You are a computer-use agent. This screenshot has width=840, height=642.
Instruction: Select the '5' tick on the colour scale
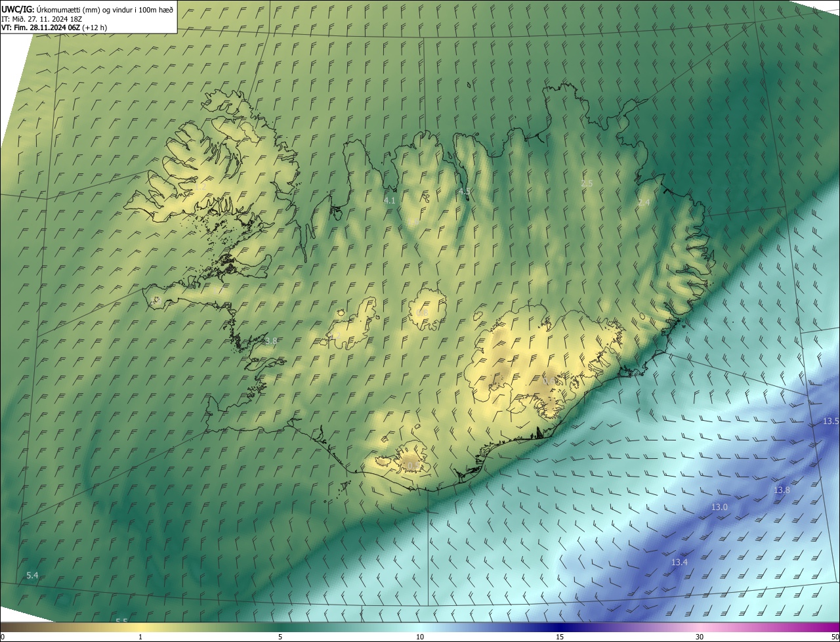click(x=280, y=637)
